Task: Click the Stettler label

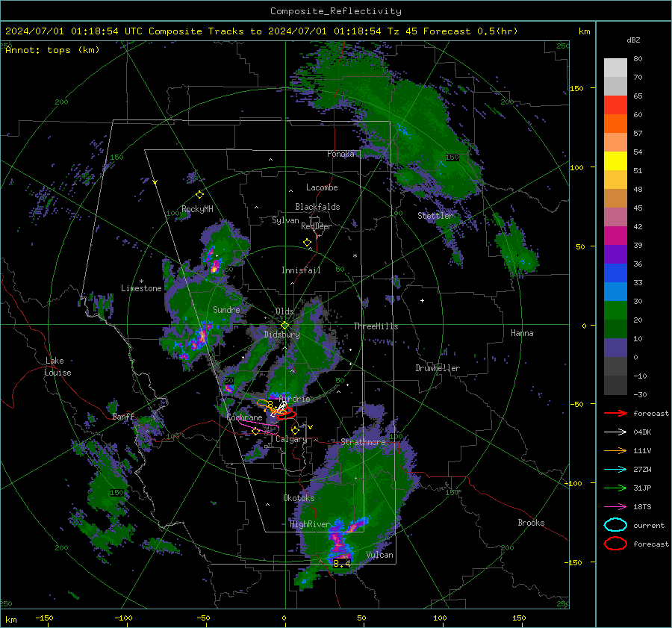Action: pos(435,216)
